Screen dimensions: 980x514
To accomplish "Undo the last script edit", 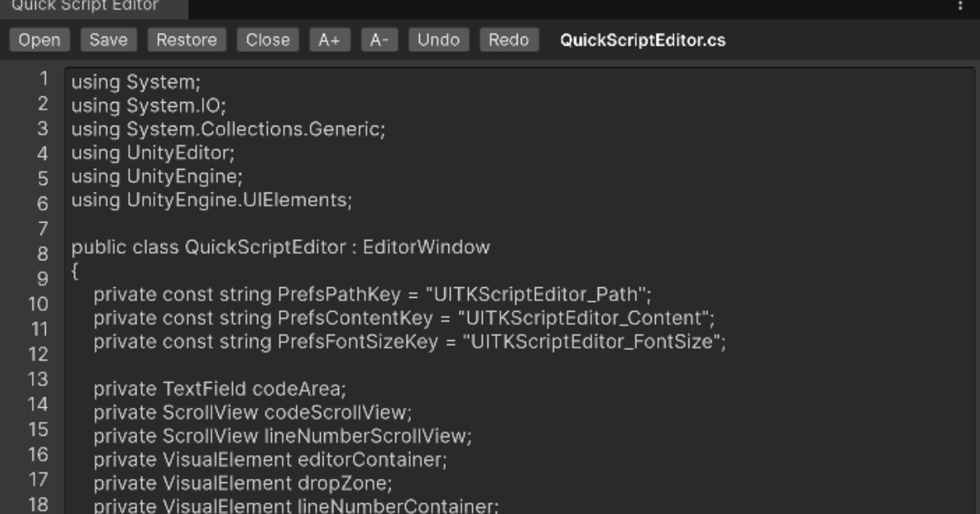I will (x=438, y=39).
